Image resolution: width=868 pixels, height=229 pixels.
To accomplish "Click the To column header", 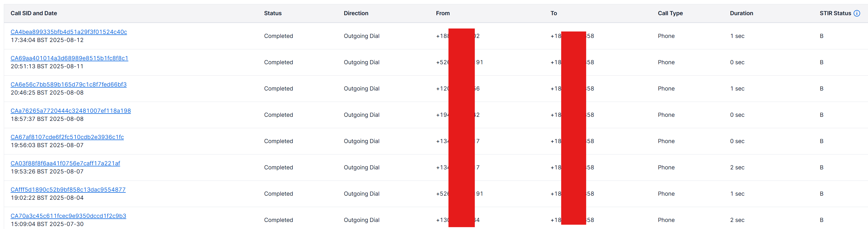I will point(553,13).
